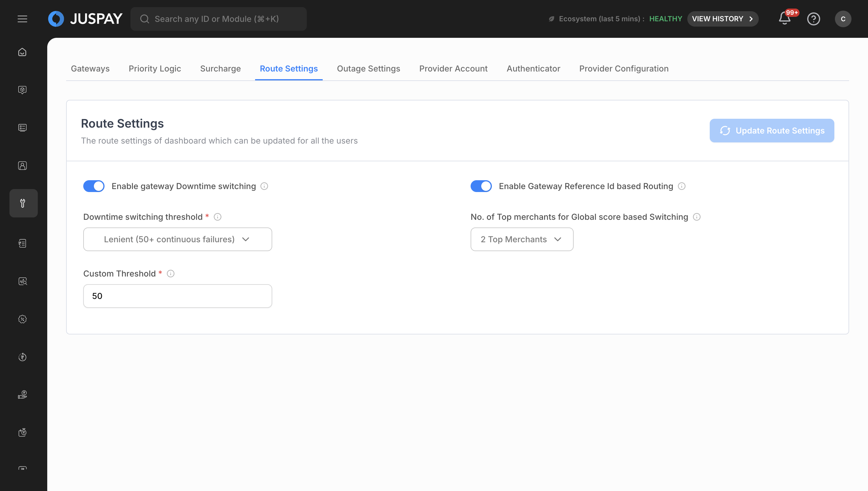Click info icon beside Custom Threshold

coord(171,274)
